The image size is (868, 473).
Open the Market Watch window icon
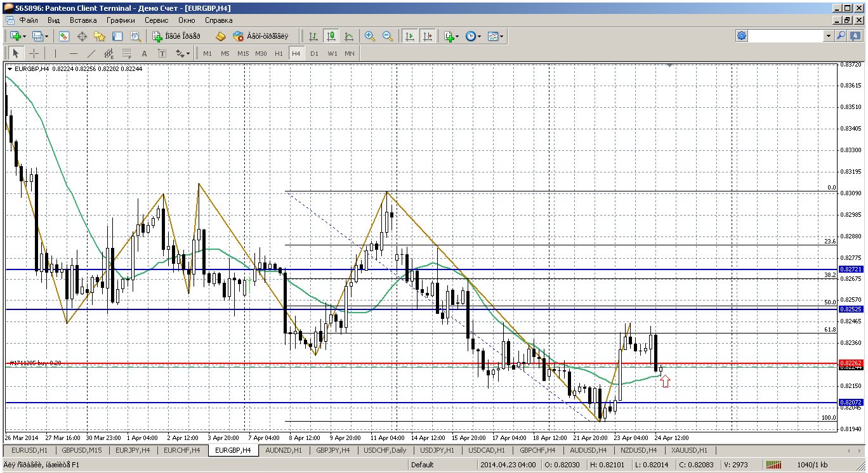click(64, 36)
